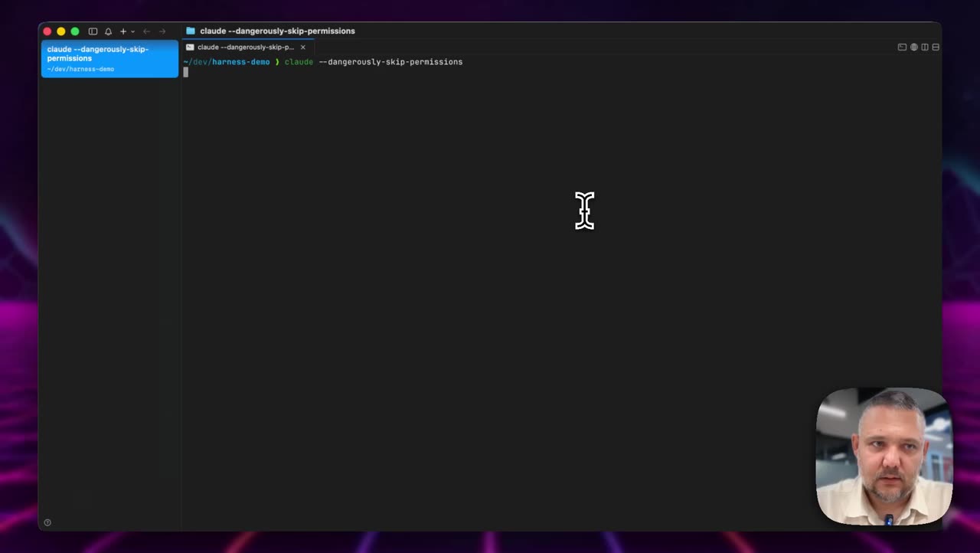Click the webcam overlay thumbnail
Image resolution: width=980 pixels, height=553 pixels.
(x=884, y=456)
